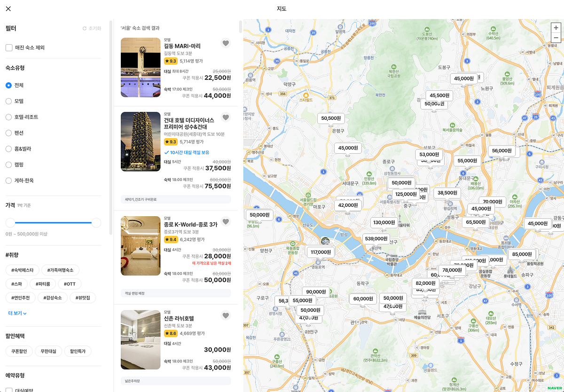Zoom out of map with minus button
Screen dimensions: 564x392
pyautogui.click(x=556, y=38)
